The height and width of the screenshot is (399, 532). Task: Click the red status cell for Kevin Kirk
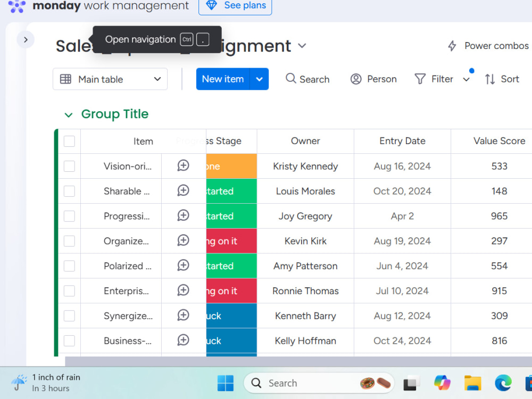click(231, 241)
